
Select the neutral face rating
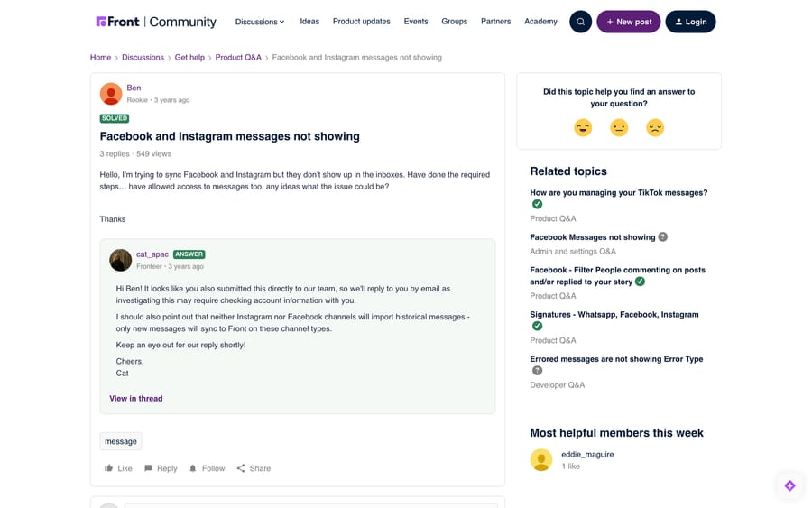(x=619, y=127)
